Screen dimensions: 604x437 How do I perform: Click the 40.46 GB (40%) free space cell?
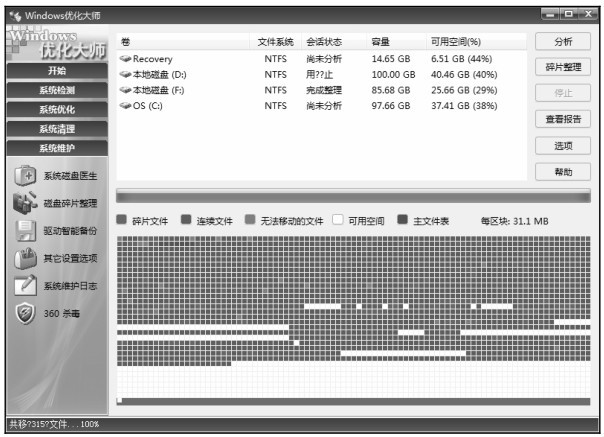click(464, 74)
